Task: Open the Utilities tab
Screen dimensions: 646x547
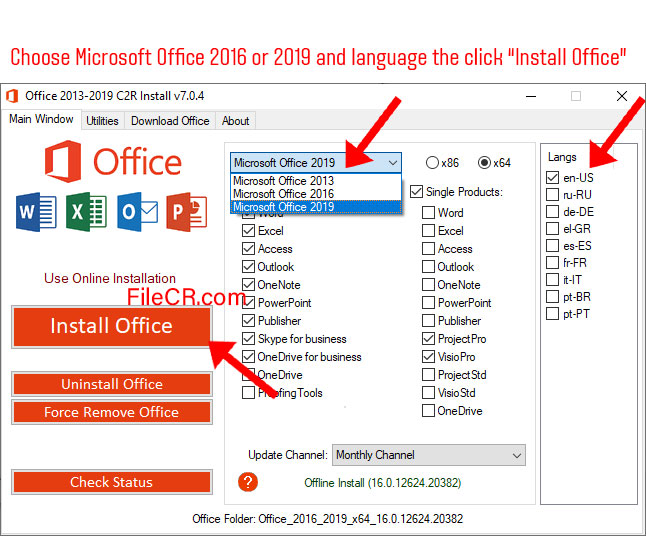Action: tap(102, 121)
